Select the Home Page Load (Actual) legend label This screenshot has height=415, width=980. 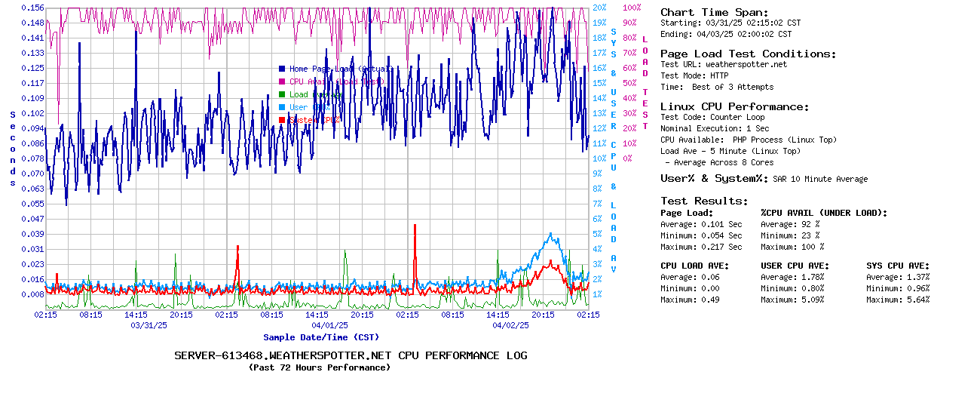[x=339, y=69]
